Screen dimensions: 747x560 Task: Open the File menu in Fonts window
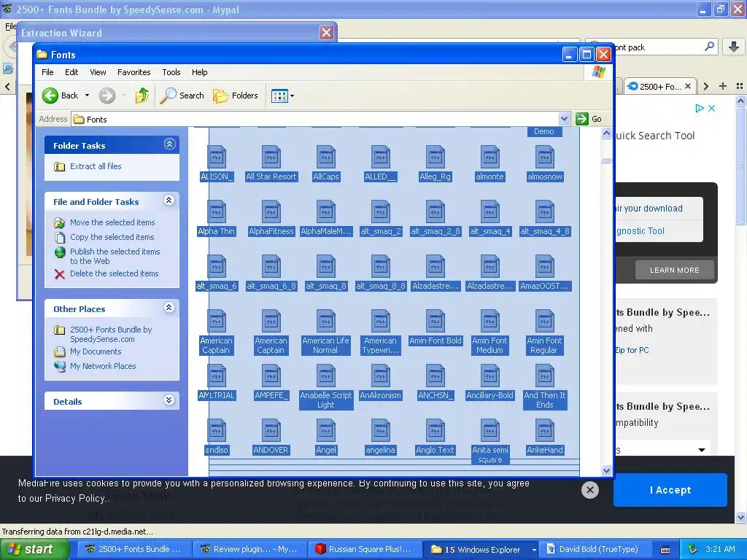[x=47, y=72]
